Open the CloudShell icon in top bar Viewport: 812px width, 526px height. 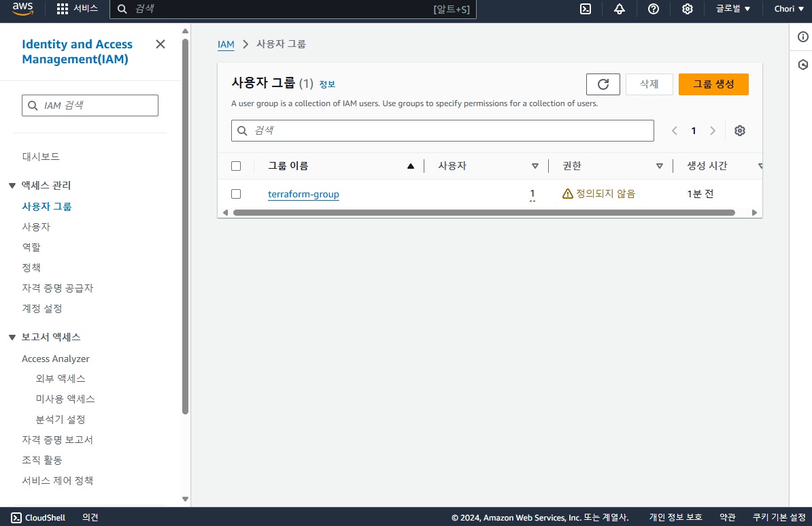click(585, 9)
